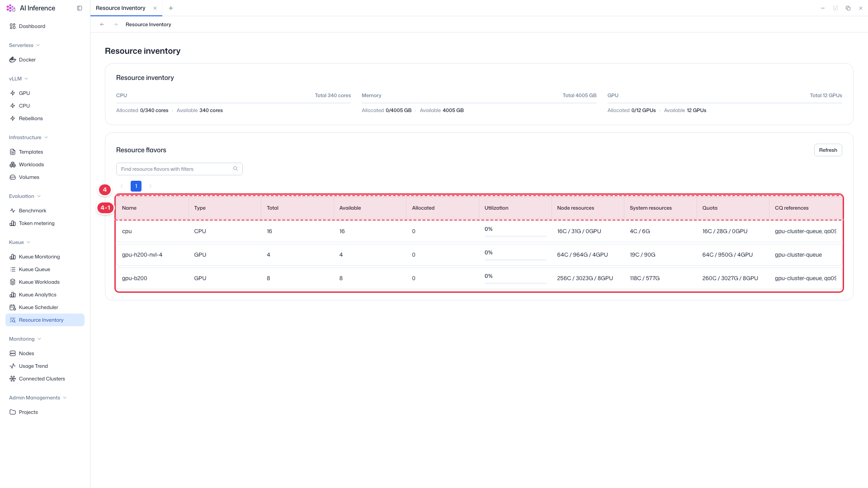Click the search magnifier icon
868x488 pixels.
point(236,169)
